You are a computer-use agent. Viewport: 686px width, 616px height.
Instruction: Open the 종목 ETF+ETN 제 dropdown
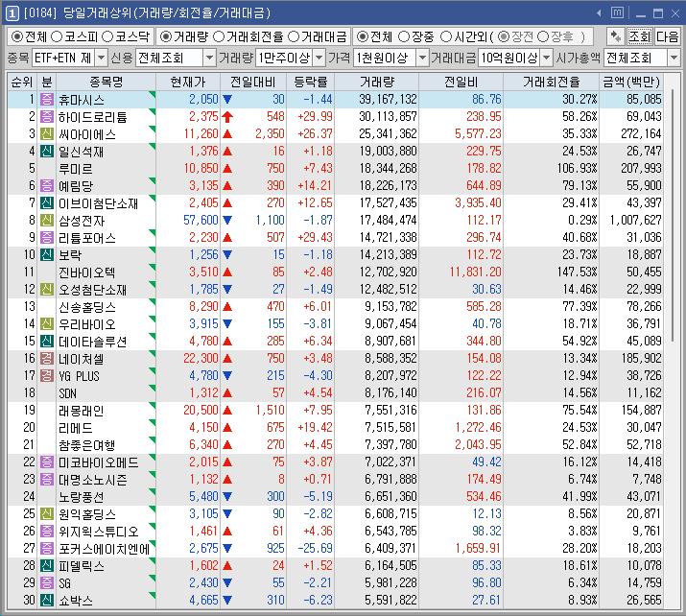[x=101, y=58]
